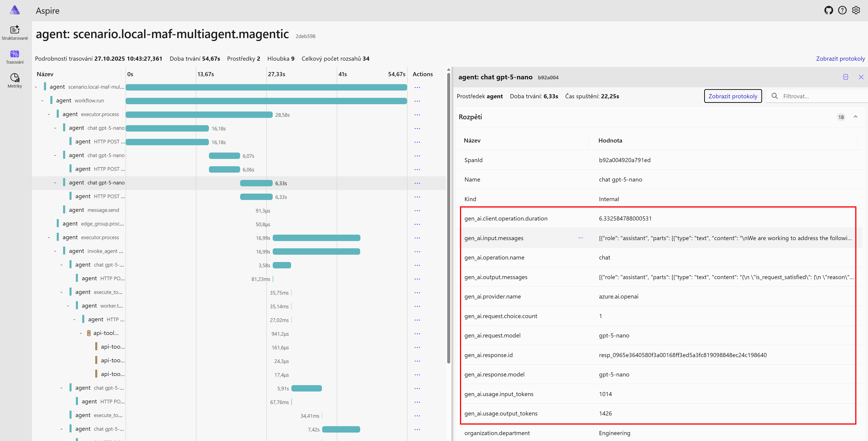Collapse the invoke_agent span node
Screen dimensions: 868x441
tap(55, 251)
